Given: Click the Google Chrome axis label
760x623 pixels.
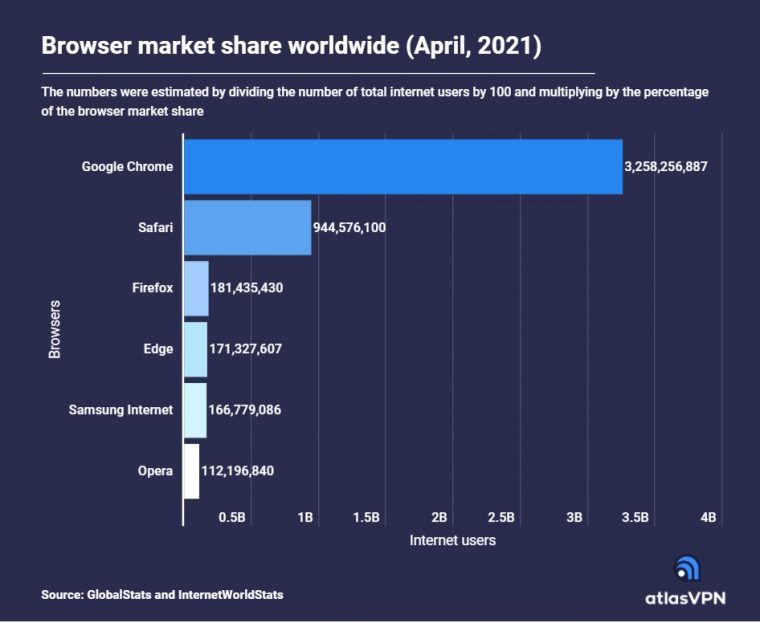Looking at the screenshot, I should 127,166.
